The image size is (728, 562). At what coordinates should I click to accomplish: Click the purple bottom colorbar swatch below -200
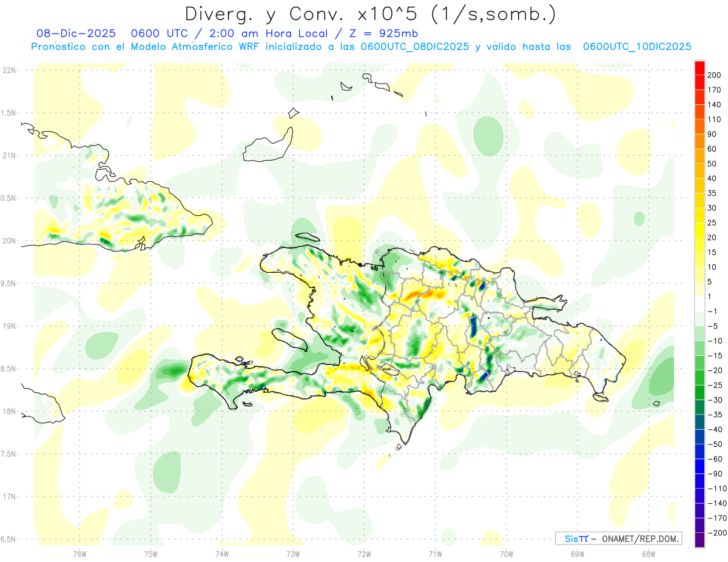[x=700, y=541]
